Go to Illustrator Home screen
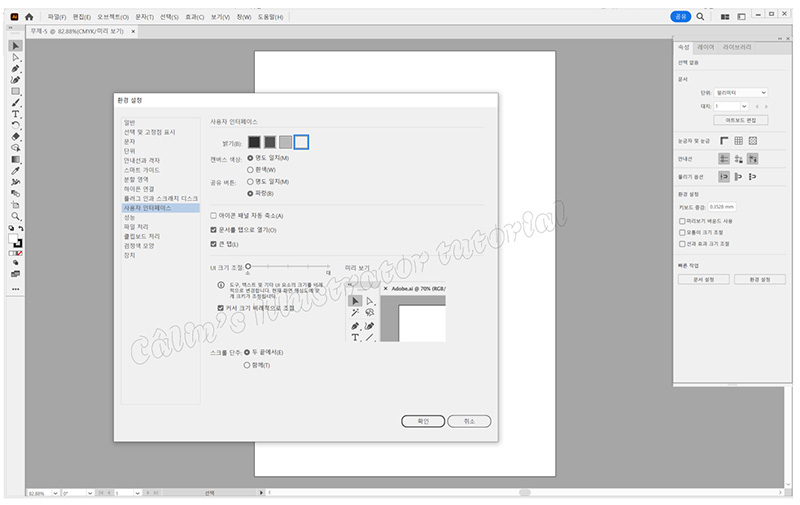Screen dimensions: 800x505 click(29, 17)
